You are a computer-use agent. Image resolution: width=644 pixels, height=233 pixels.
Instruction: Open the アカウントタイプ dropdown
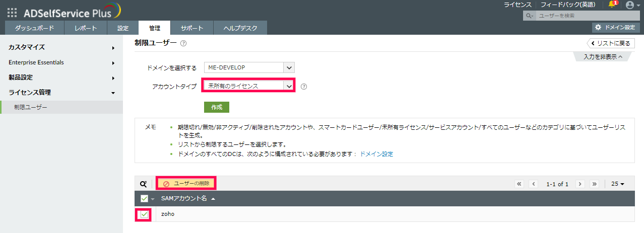pos(249,86)
